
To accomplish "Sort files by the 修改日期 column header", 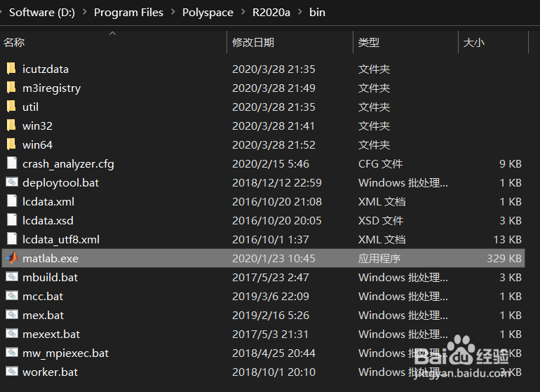I will click(x=253, y=42).
